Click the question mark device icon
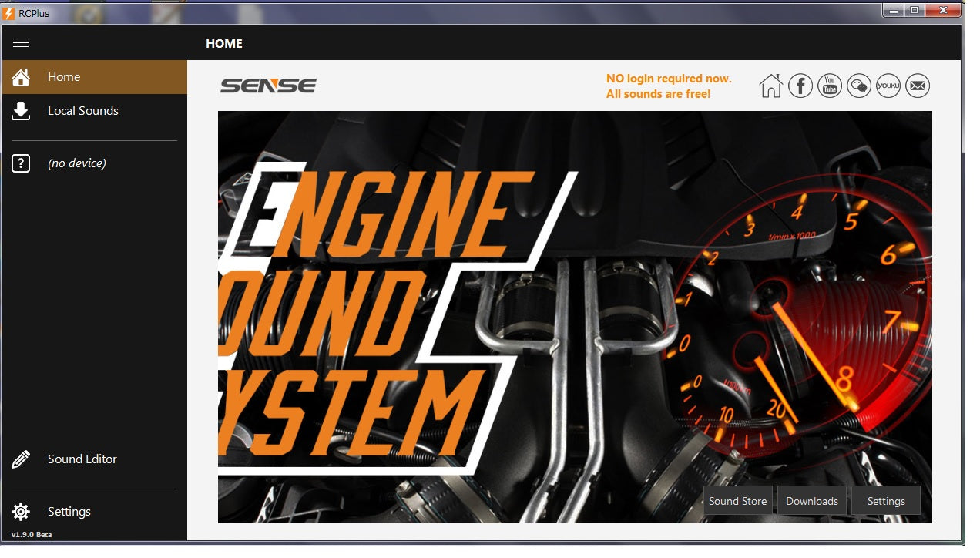The height and width of the screenshot is (558, 980). tap(21, 163)
